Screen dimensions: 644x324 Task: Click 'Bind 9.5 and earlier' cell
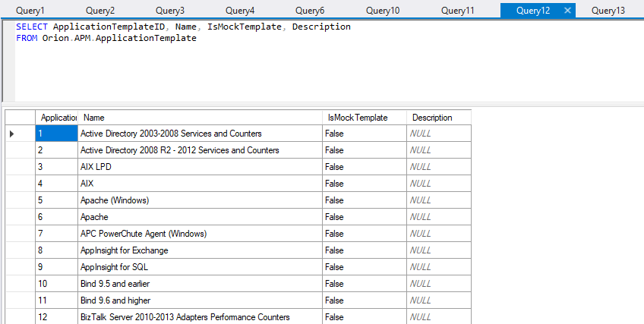pyautogui.click(x=200, y=284)
